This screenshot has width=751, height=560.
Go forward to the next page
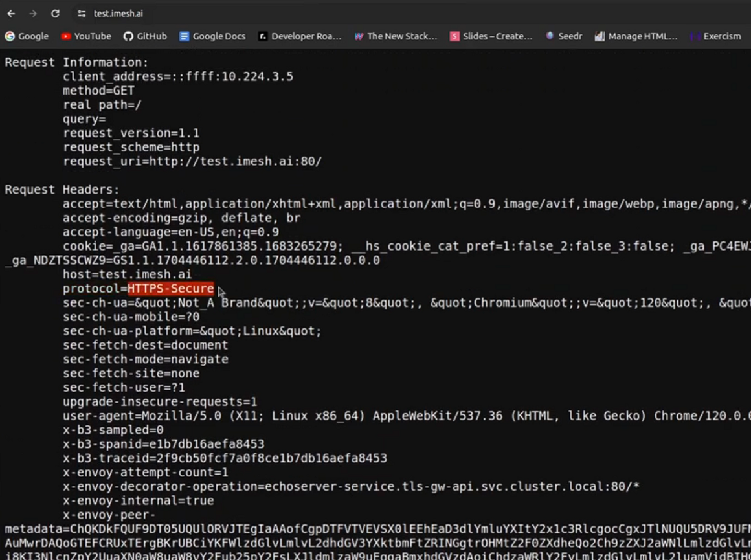click(33, 13)
